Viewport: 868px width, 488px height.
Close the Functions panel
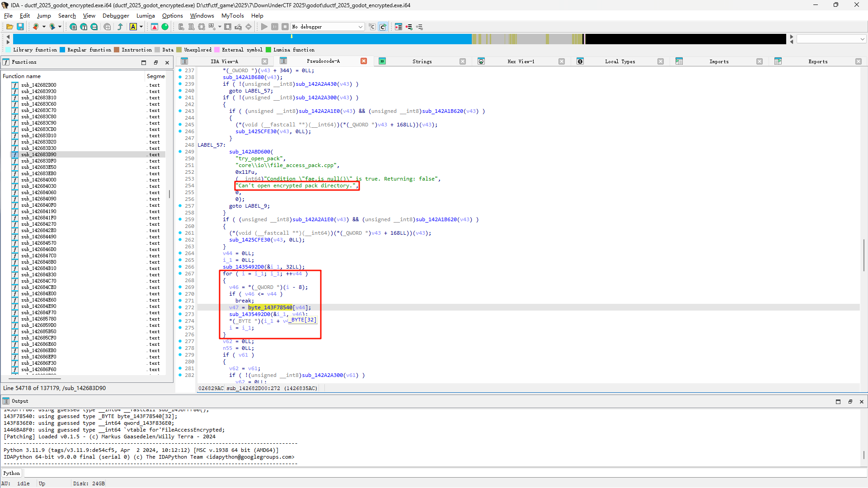coord(167,63)
